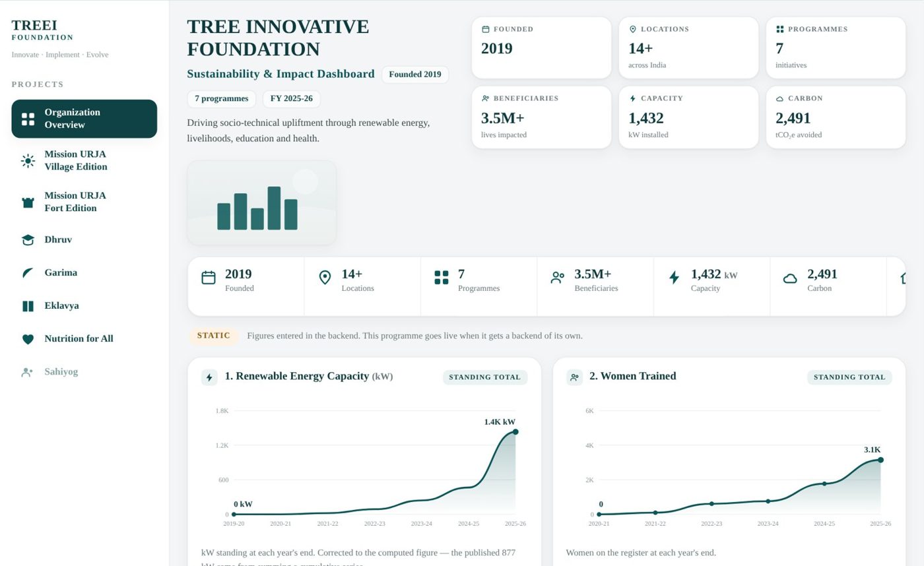The width and height of the screenshot is (924, 566).
Task: Click STANDING TOTAL badge on Renewable Energy chart
Action: pos(485,377)
